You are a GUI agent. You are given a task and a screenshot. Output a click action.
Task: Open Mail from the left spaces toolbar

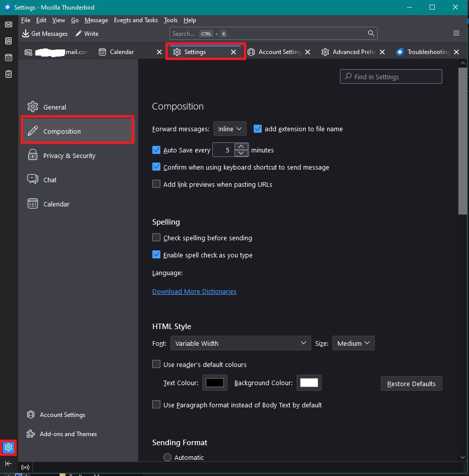click(9, 24)
